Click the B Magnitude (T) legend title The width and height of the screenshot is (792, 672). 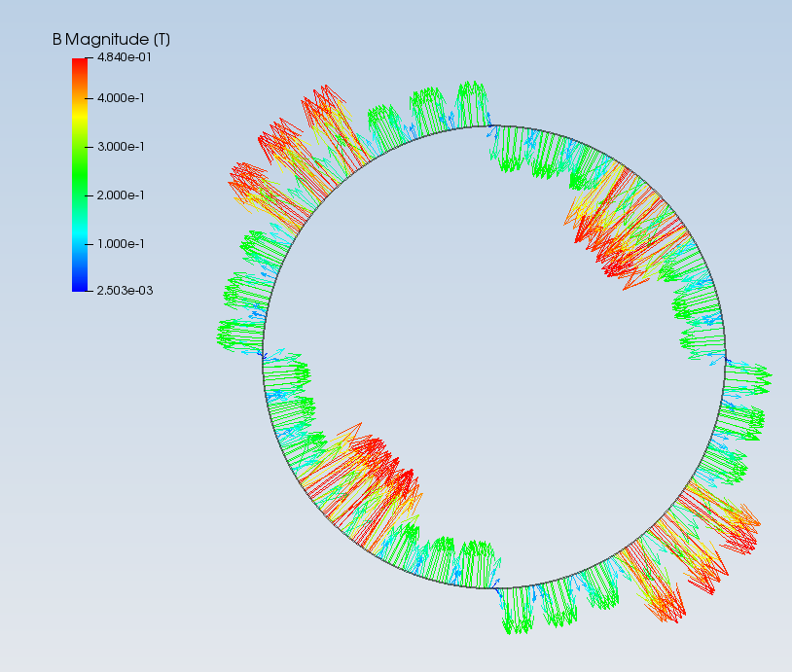(x=111, y=39)
